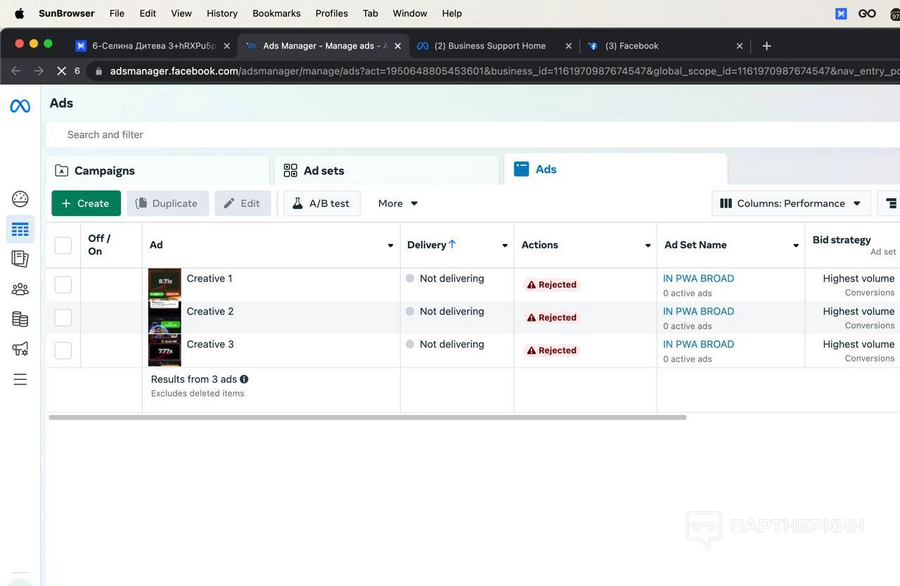Viewport: 900px width, 586px height.
Task: Open the Bookmarks menu
Action: [276, 13]
